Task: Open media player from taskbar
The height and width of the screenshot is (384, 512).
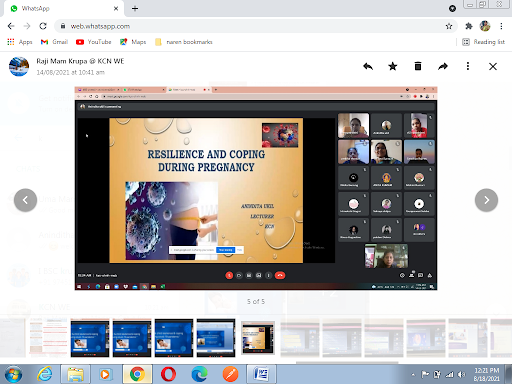Action: click(105, 374)
